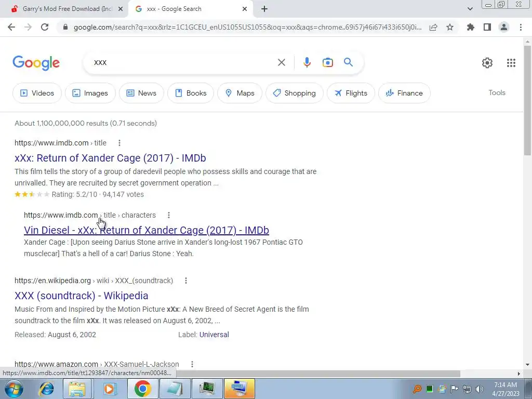Open more options for Wikipedia result
The height and width of the screenshot is (399, 532).
pos(186,281)
